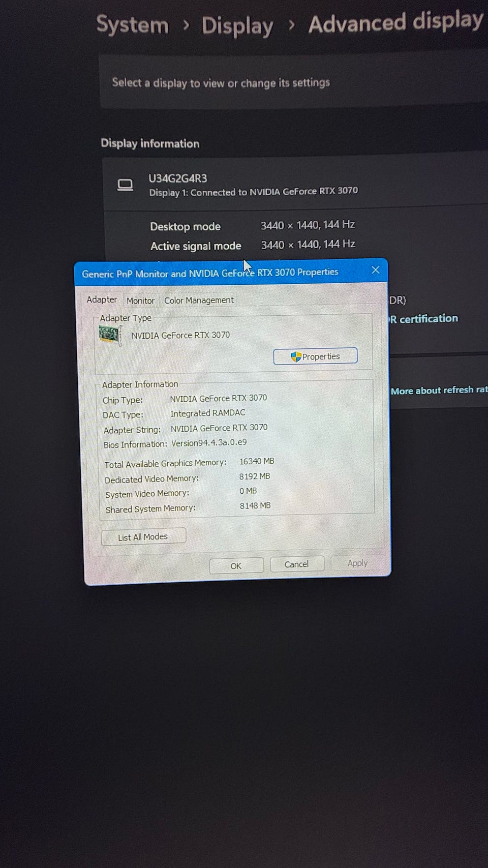Screen dimensions: 488x868
Task: Click the partially visible HDR certification link
Action: point(423,319)
